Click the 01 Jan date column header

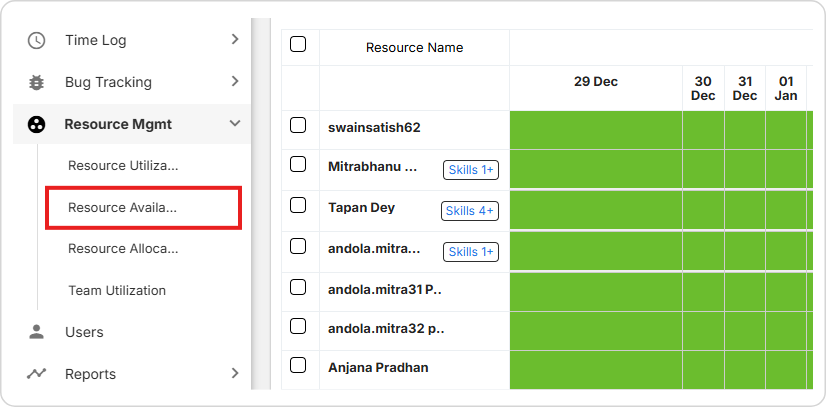(x=786, y=88)
